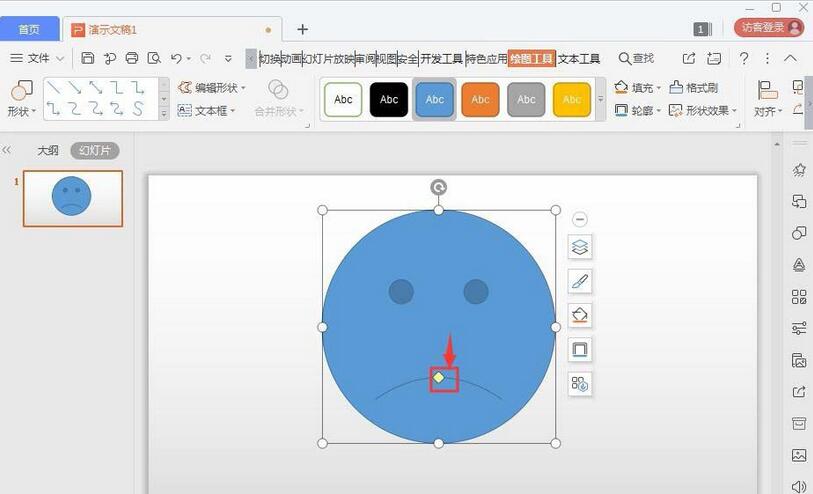Click the Redo arrow icon
Image resolution: width=813 pixels, height=494 pixels.
tap(205, 58)
